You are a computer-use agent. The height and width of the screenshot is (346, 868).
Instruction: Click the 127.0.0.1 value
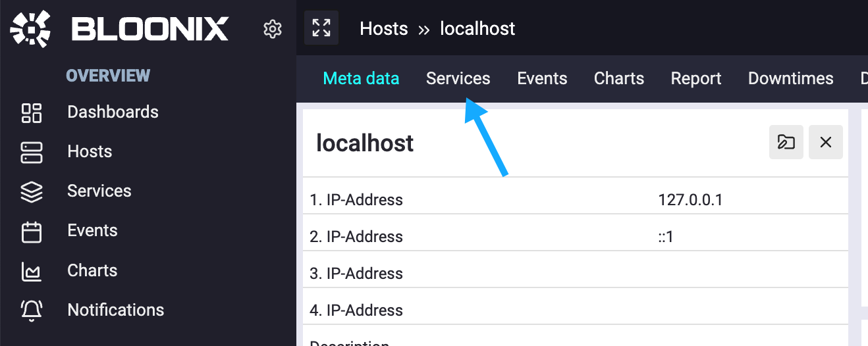[690, 200]
